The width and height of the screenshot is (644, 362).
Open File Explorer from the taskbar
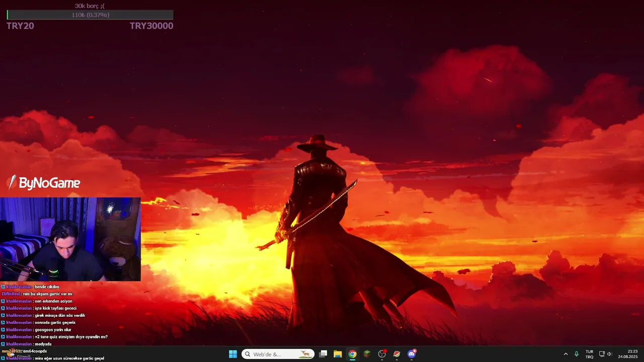coord(338,354)
